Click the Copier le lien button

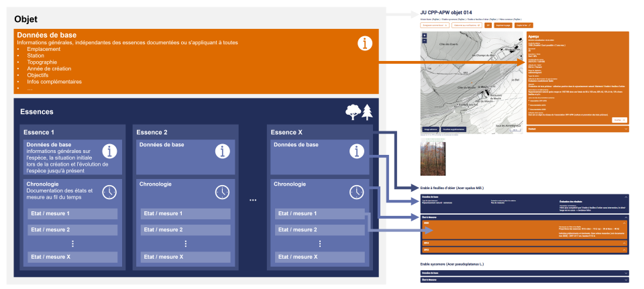(x=522, y=25)
